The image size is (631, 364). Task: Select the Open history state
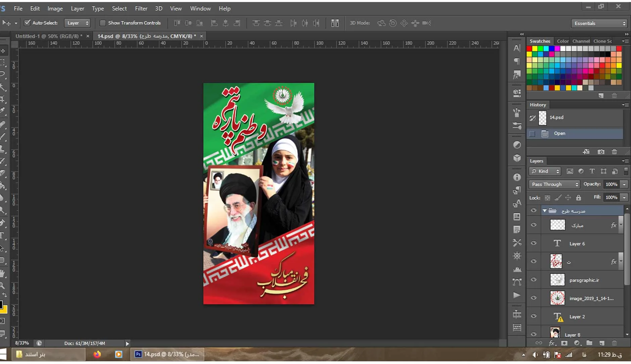click(x=575, y=133)
